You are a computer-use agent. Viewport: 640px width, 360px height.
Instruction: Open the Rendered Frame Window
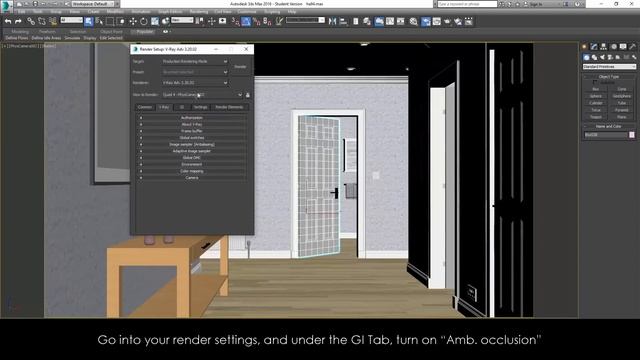tap(437, 21)
